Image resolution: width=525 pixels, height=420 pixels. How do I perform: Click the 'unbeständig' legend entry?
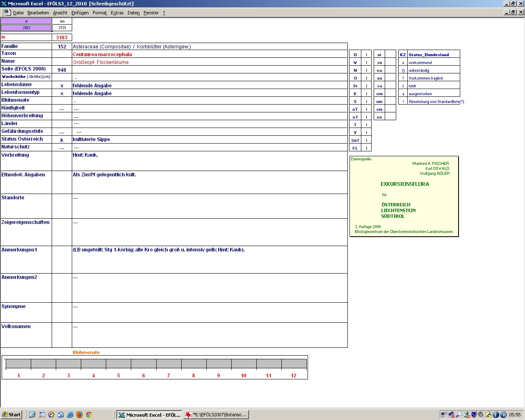pyautogui.click(x=419, y=71)
